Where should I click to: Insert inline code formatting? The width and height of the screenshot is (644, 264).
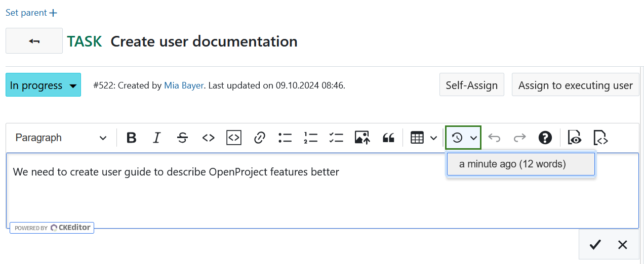pyautogui.click(x=208, y=138)
